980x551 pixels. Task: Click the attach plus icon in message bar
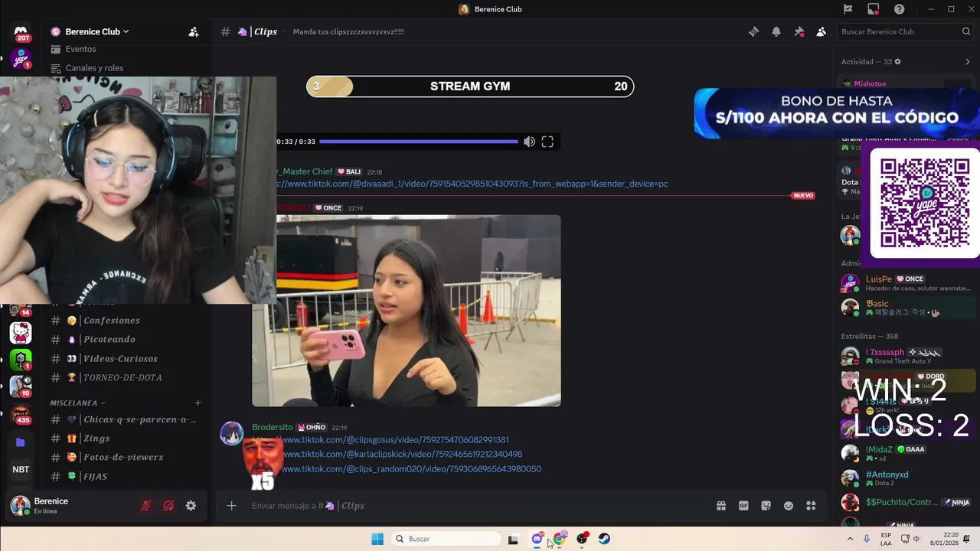(231, 506)
